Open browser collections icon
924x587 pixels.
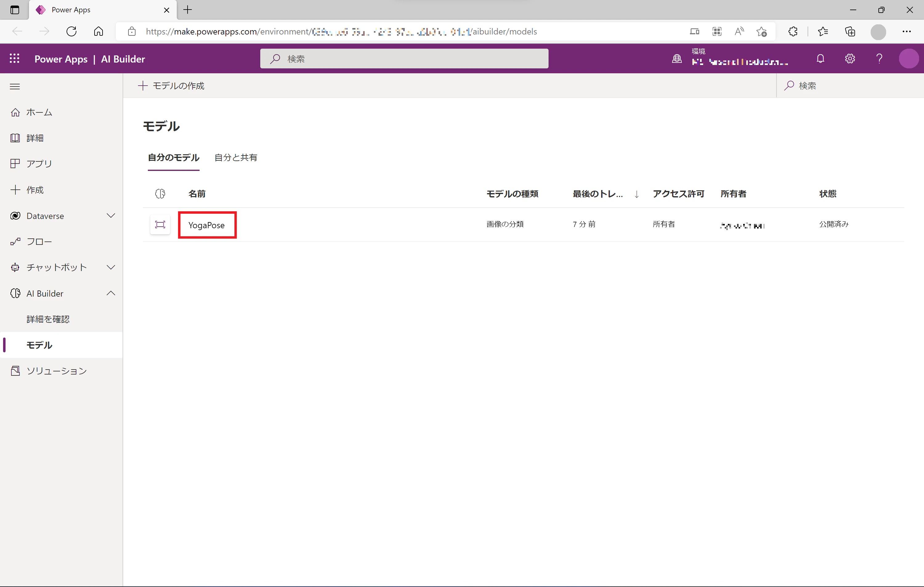tap(850, 31)
